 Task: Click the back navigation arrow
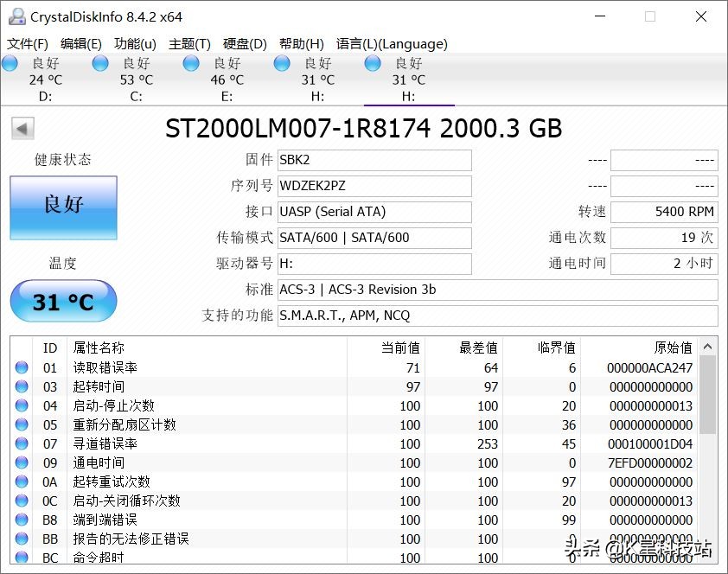(21, 128)
